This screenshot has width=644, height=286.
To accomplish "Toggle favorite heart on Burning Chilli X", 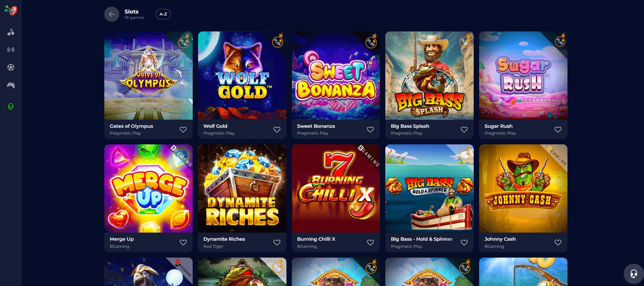I will pyautogui.click(x=370, y=242).
